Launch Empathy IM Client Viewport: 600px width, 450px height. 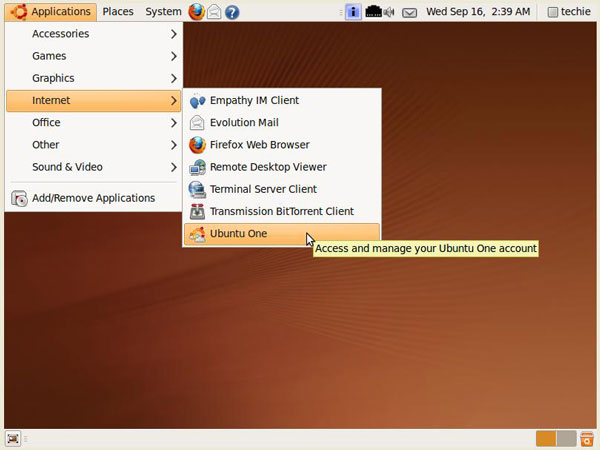tap(282, 101)
